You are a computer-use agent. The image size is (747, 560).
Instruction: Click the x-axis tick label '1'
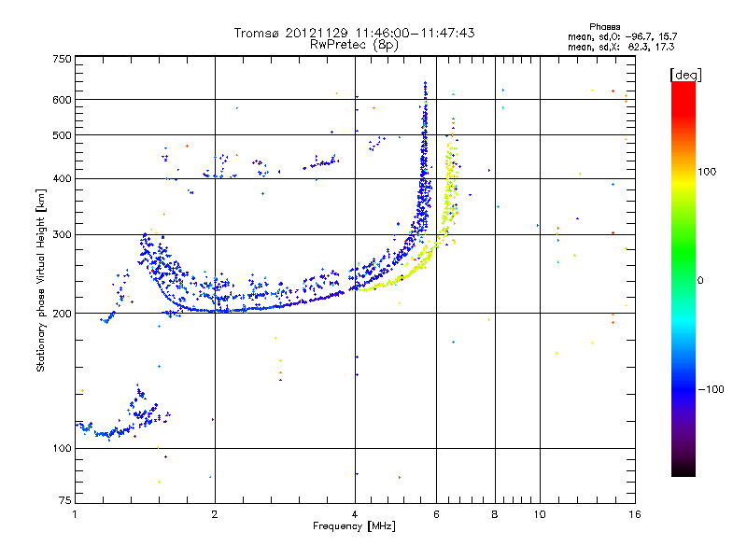[75, 514]
